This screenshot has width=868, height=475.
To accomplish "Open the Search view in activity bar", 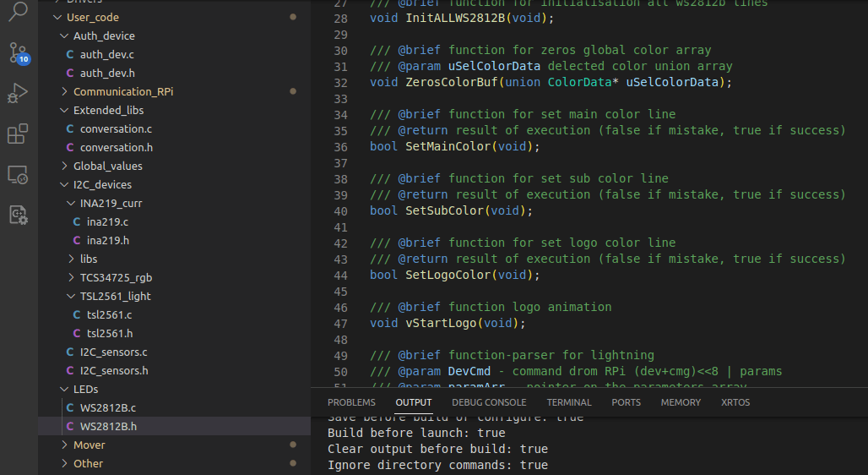I will [19, 12].
